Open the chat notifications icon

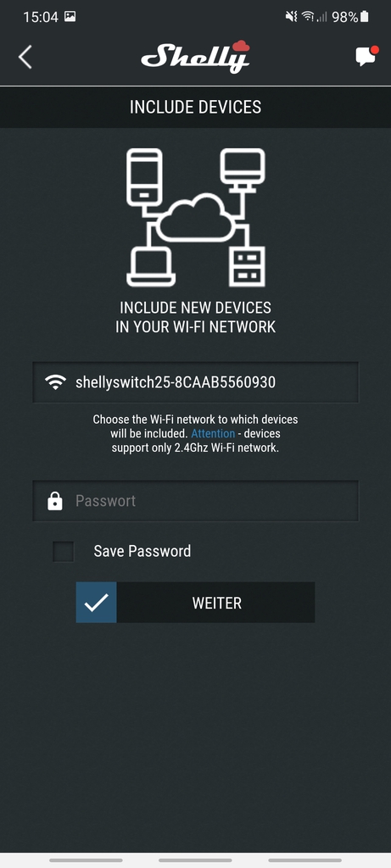(x=366, y=56)
